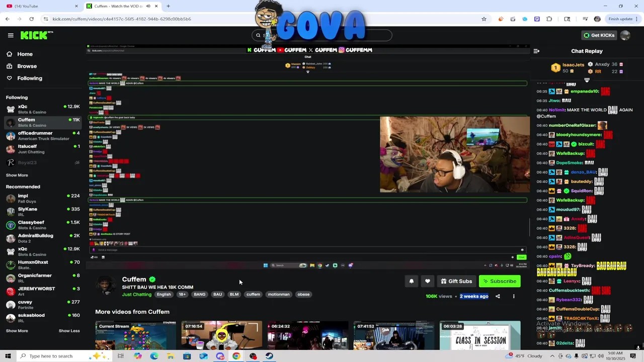Click the address bar URL

pos(122,19)
